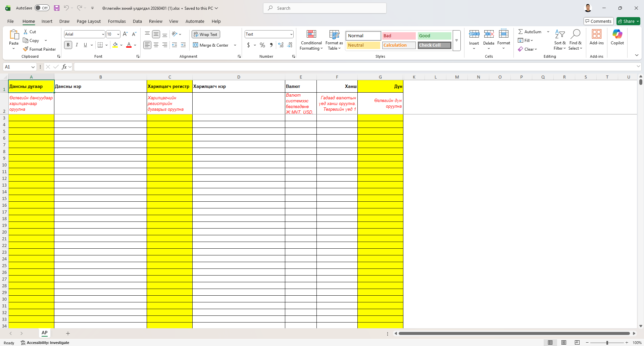This screenshot has width=644, height=346.
Task: Click the zoom slider handle in the status bar
Action: click(x=607, y=343)
